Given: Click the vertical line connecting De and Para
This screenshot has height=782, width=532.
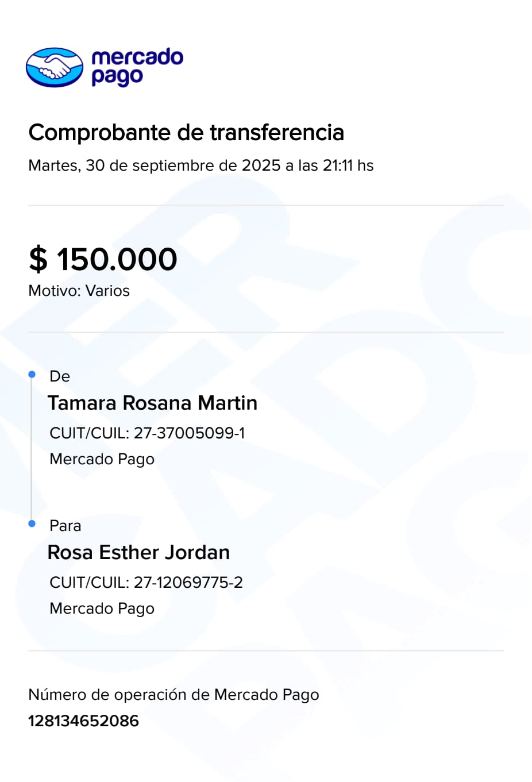Looking at the screenshot, I should click(32, 448).
